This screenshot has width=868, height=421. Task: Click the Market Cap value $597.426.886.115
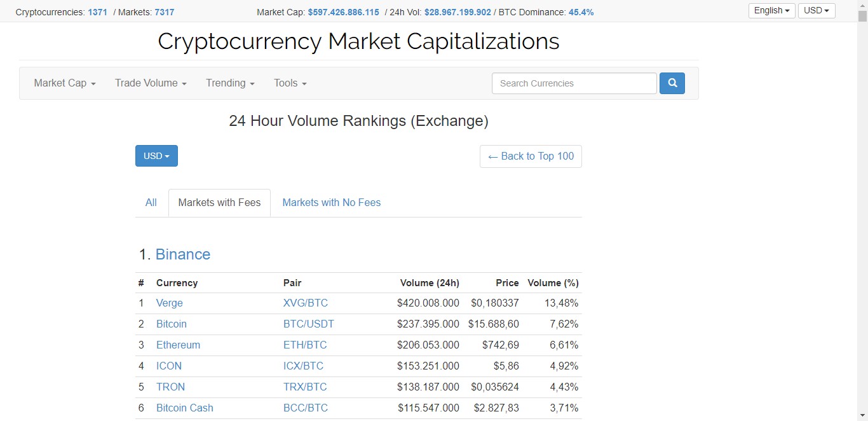[x=344, y=12]
